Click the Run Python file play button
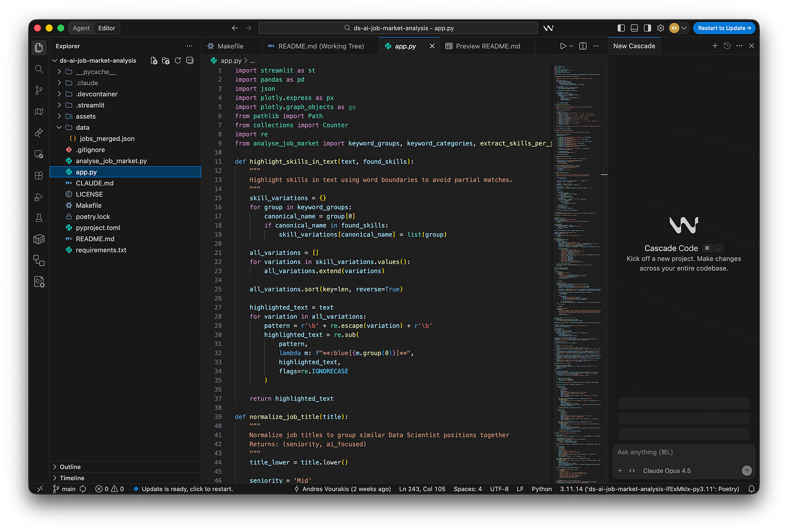Screen dimensions: 788x532 point(563,46)
